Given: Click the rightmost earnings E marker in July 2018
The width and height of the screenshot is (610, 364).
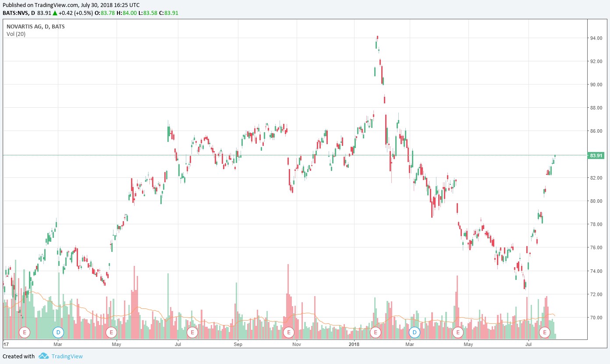Looking at the screenshot, I should [545, 332].
